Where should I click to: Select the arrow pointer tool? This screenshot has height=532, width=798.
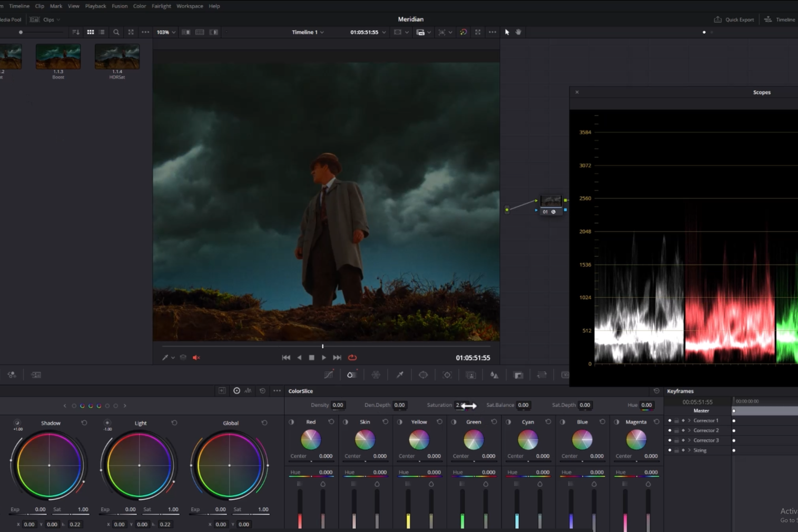click(507, 32)
